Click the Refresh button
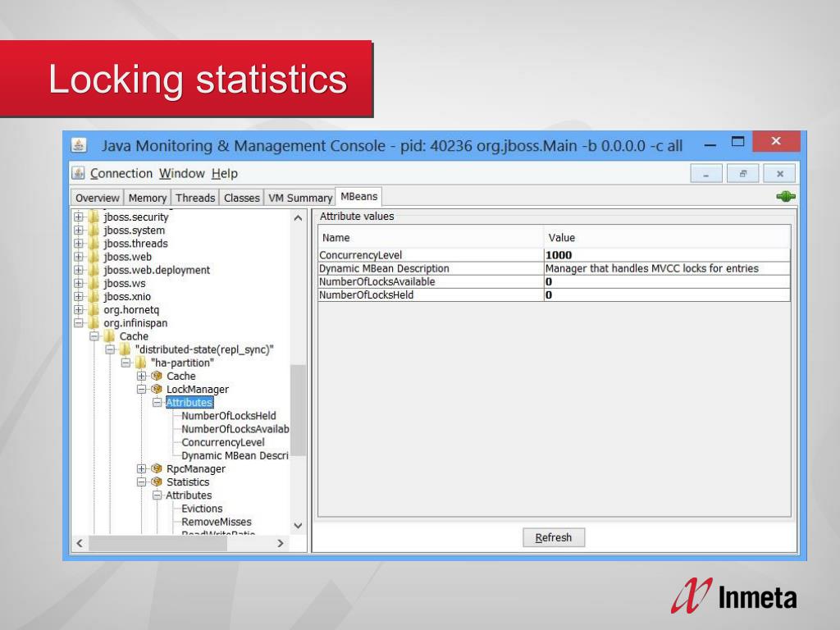Screen dimensions: 840x630 [x=554, y=537]
